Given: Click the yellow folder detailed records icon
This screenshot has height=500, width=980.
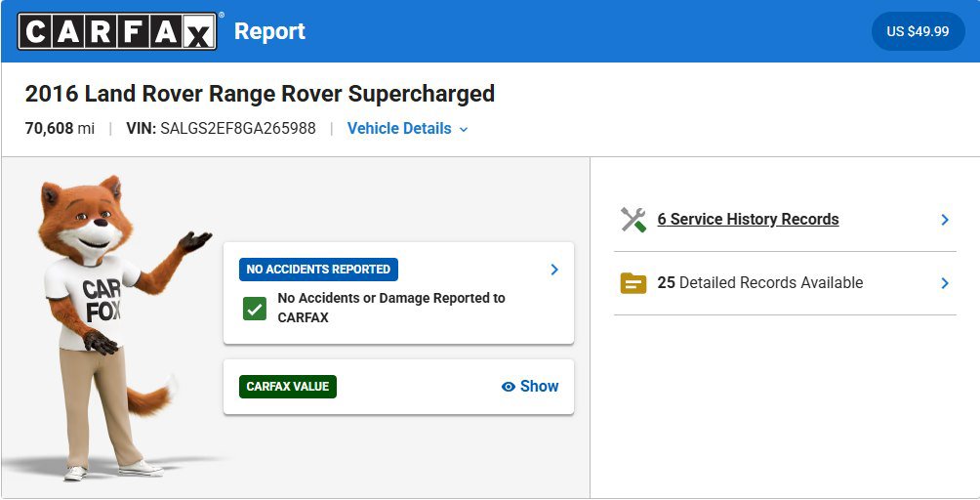Looking at the screenshot, I should point(633,283).
